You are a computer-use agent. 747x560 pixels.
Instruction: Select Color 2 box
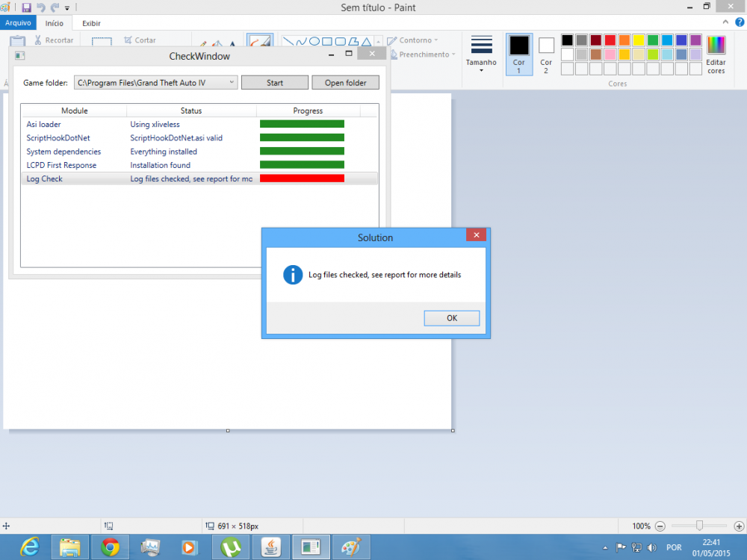pos(546,55)
